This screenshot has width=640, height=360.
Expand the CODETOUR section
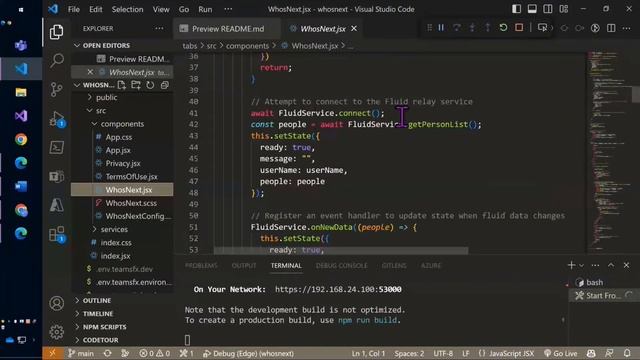pyautogui.click(x=100, y=340)
